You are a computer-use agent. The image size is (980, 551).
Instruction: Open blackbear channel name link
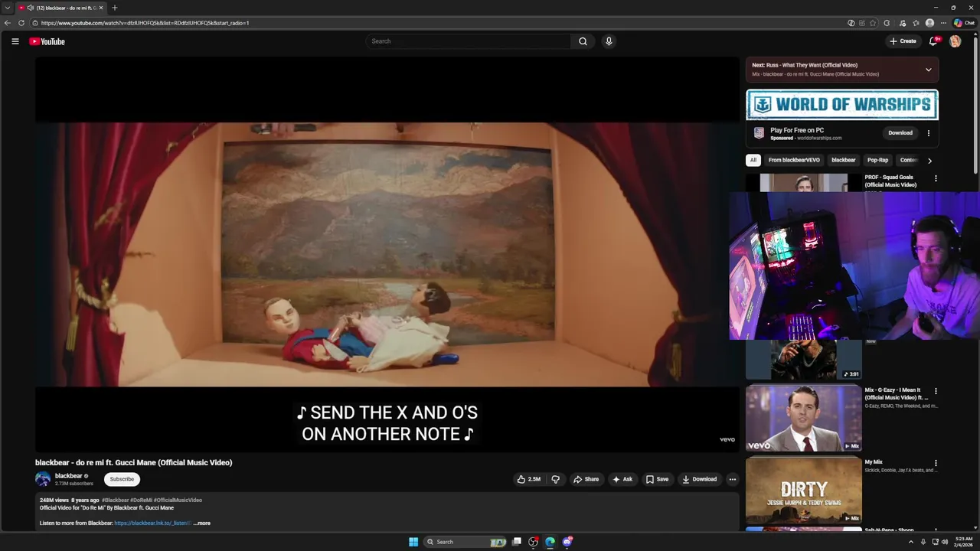point(68,476)
